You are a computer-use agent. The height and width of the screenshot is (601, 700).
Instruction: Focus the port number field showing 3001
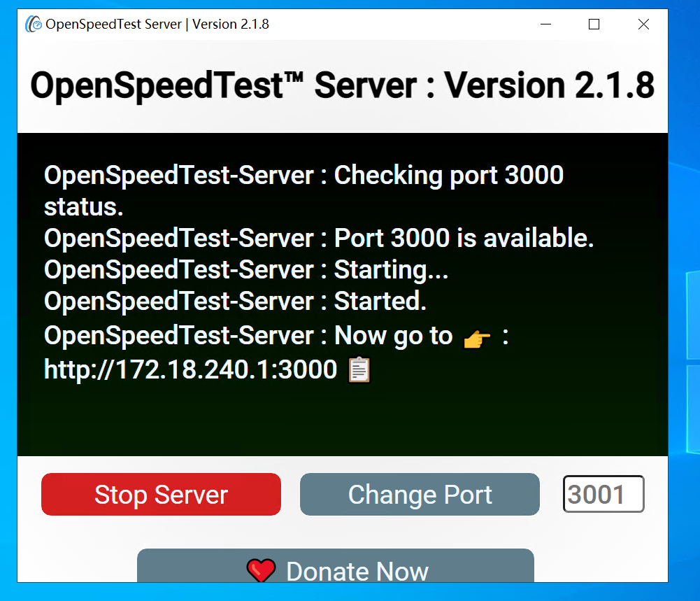coord(603,494)
